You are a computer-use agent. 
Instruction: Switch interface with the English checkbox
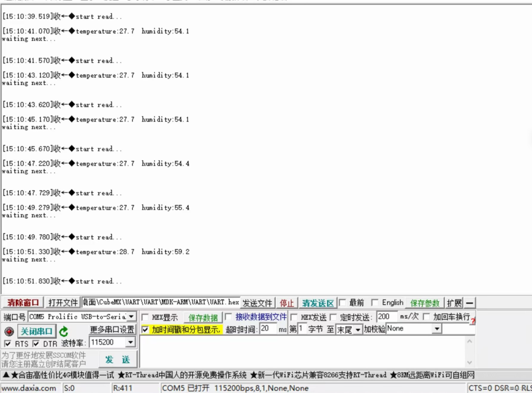(x=375, y=303)
